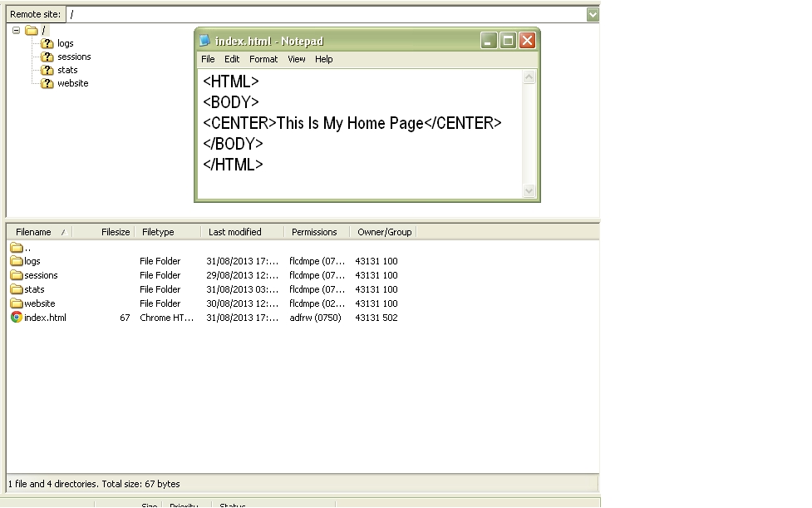This screenshot has height=508, width=812.
Task: Click the Chrome icon beside index.html
Action: (17, 318)
